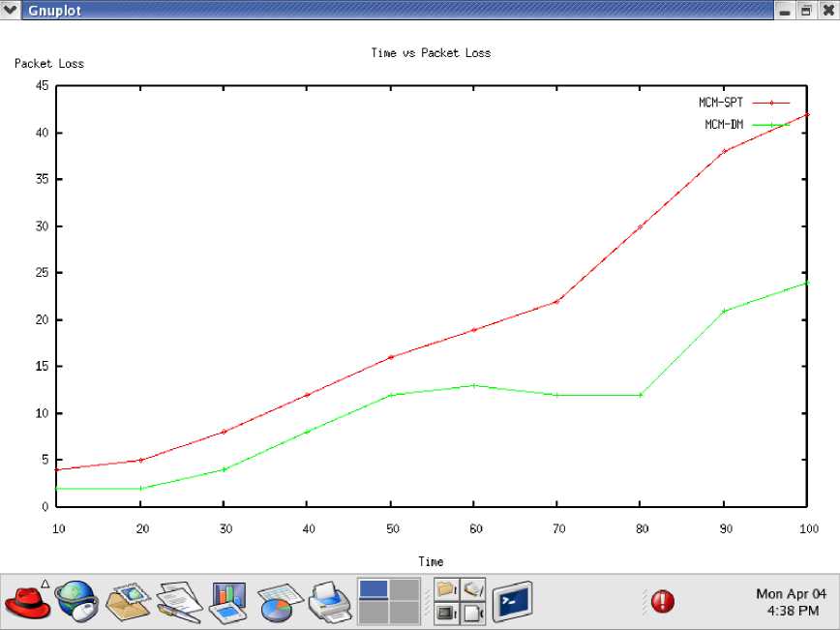Click x-axis tick label 100
Screen dimensions: 840x630
pyautogui.click(x=809, y=528)
